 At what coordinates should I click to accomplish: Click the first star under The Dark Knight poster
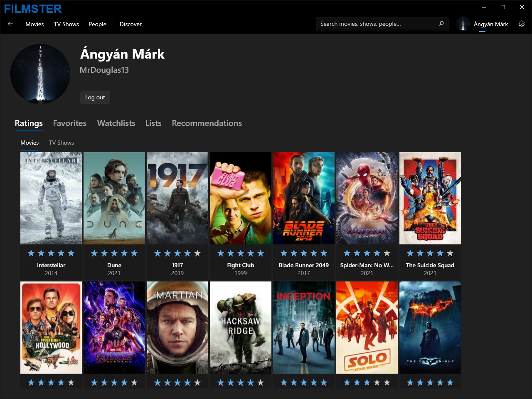click(410, 382)
